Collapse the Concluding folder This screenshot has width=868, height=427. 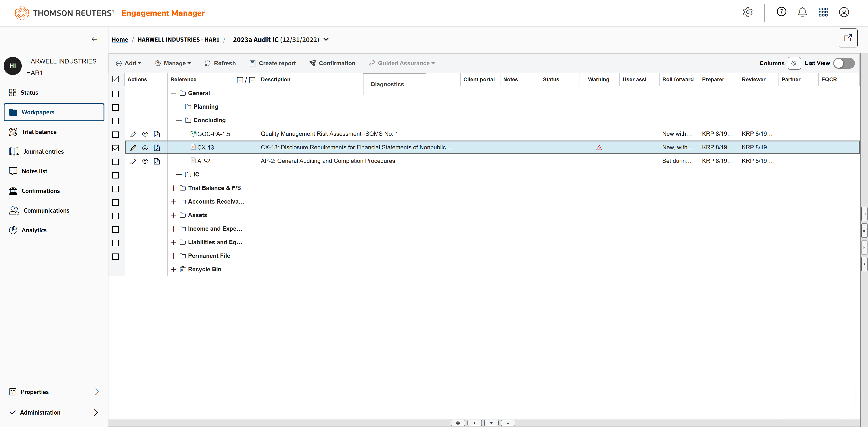point(179,120)
